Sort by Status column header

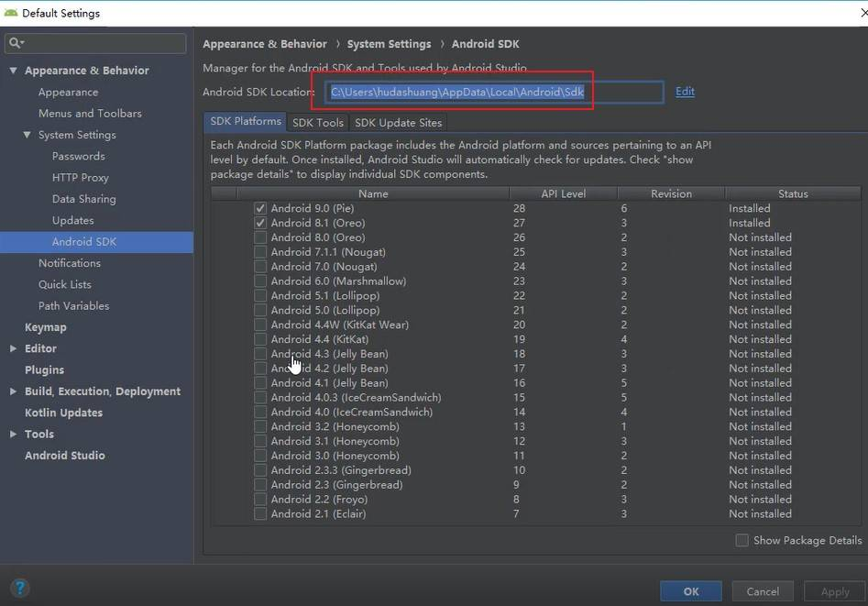click(793, 193)
